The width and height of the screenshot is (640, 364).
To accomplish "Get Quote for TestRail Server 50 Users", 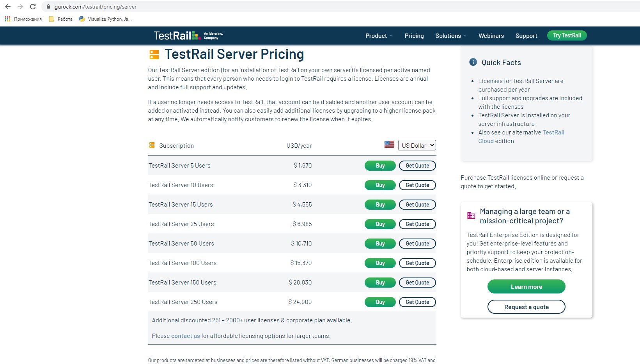I will point(417,244).
